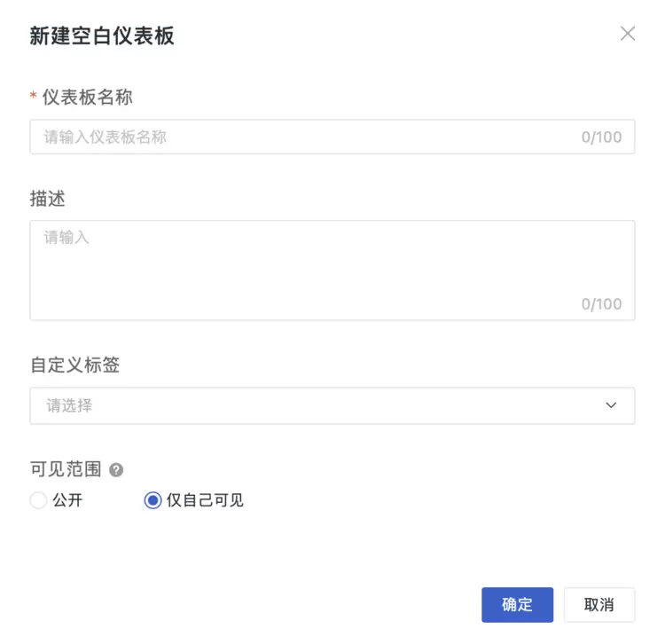
Task: Click the 新建空白仪表板 dialog title
Action: point(102,35)
